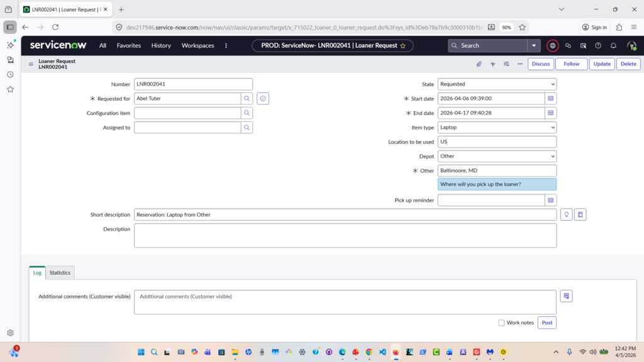Open the Workspaces menu
The height and width of the screenshot is (362, 644).
197,46
